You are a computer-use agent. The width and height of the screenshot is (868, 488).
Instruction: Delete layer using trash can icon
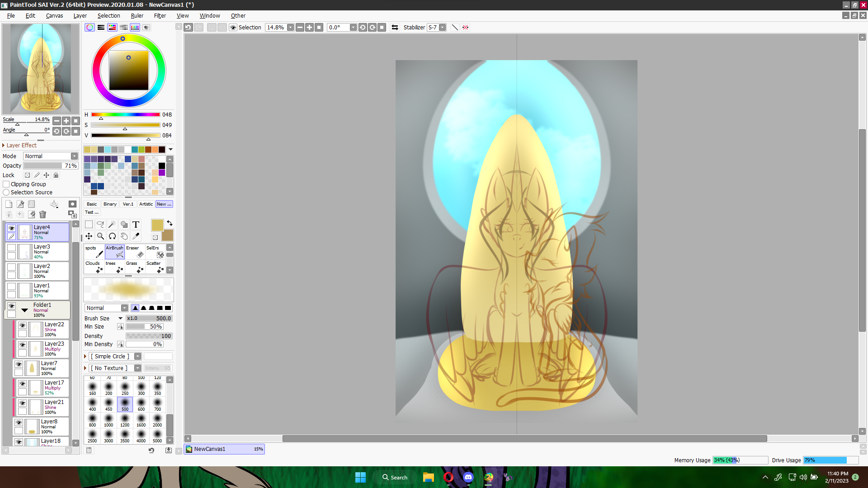click(43, 215)
